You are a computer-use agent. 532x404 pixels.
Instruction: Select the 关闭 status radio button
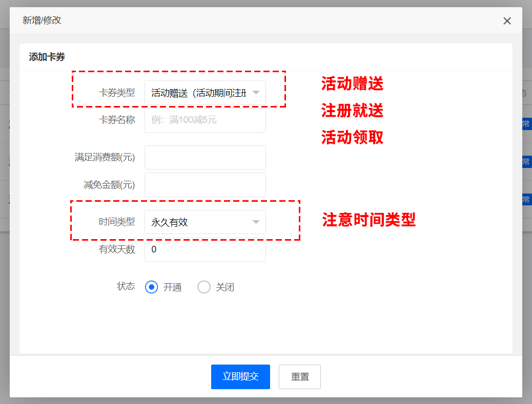point(204,287)
